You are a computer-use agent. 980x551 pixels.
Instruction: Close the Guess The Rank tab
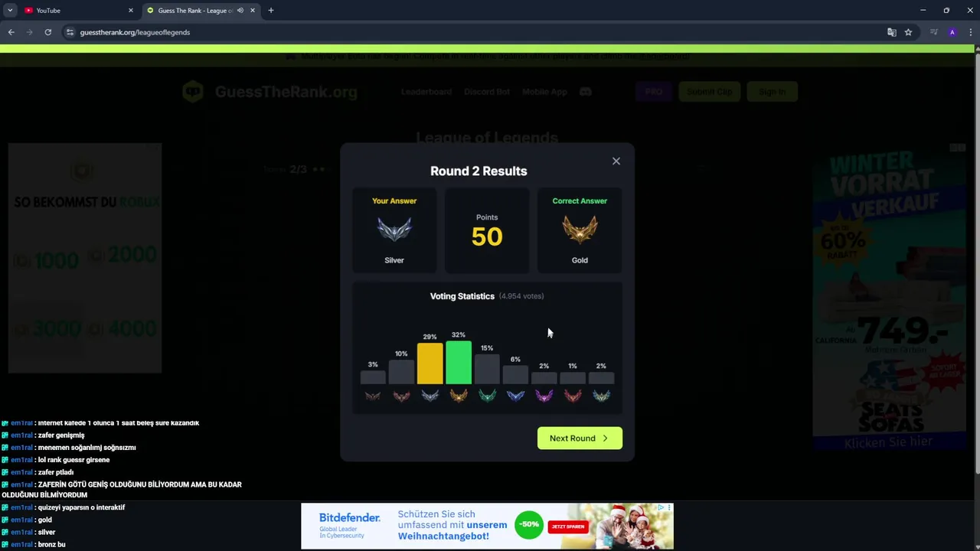pos(252,11)
